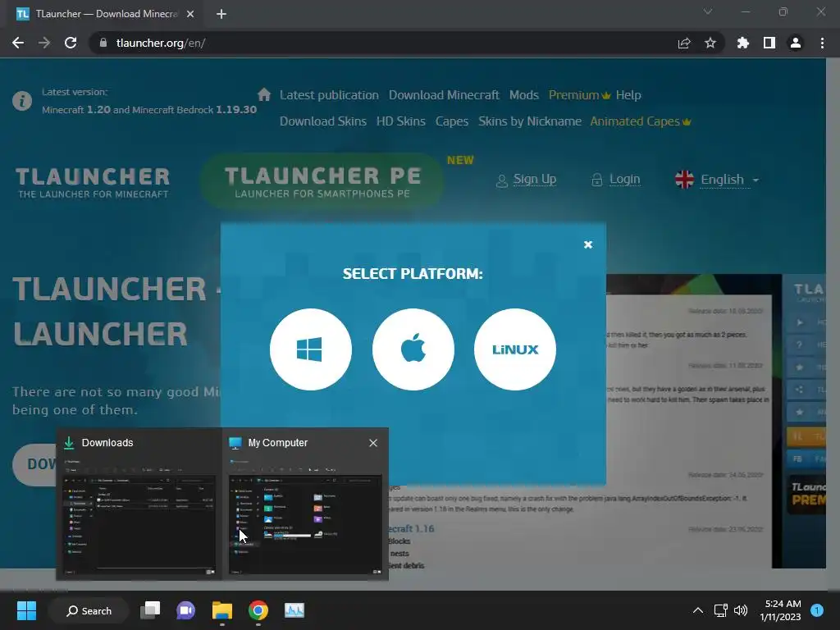Click the browser forward arrow
The width and height of the screenshot is (840, 630).
click(x=44, y=43)
